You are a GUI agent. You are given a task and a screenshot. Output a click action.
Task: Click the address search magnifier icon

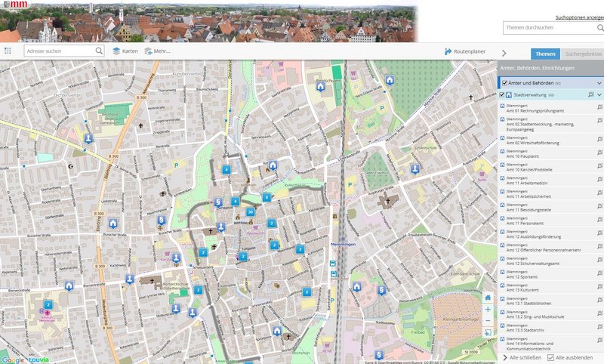[99, 51]
